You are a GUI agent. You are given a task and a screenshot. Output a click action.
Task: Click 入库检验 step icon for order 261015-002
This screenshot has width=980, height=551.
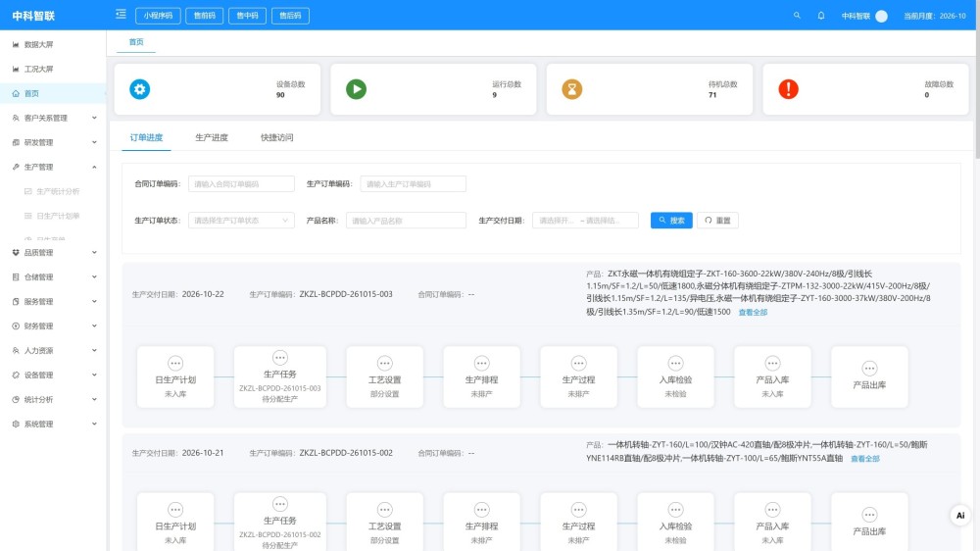pyautogui.click(x=675, y=510)
